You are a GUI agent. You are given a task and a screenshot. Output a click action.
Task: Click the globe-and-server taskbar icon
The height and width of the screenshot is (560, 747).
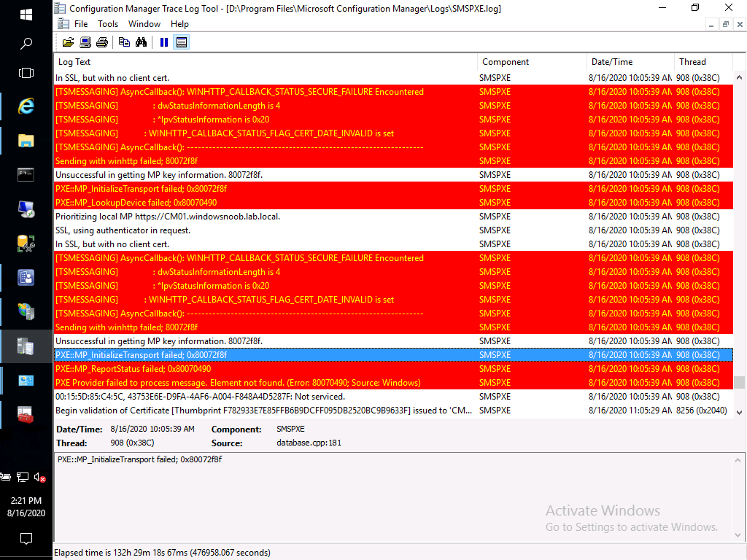point(26,312)
